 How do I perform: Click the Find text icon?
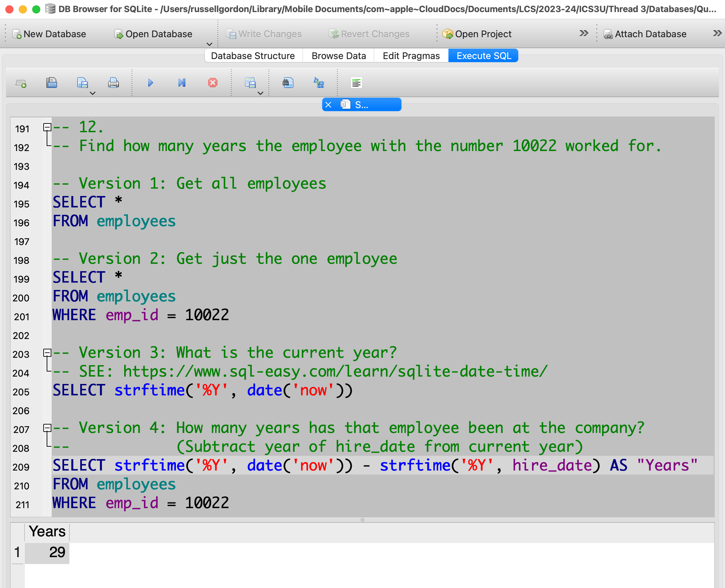point(288,83)
